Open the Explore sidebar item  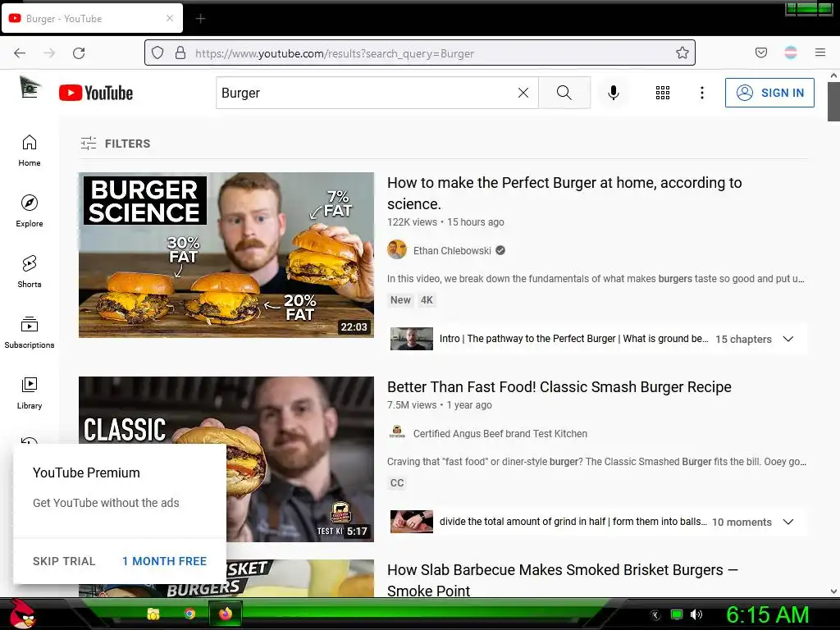pos(30,211)
